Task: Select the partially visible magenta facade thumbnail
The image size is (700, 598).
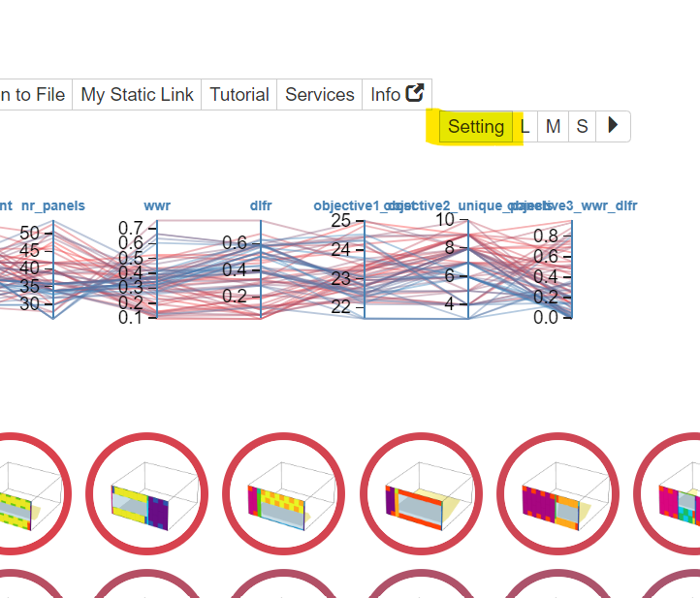Action: [679, 492]
